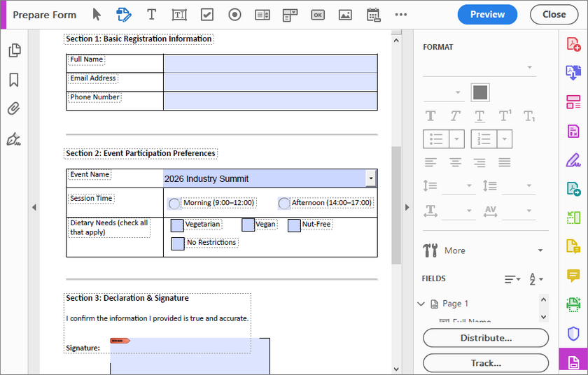588x375 pixels.
Task: Open the Protect shield tool
Action: tap(573, 334)
